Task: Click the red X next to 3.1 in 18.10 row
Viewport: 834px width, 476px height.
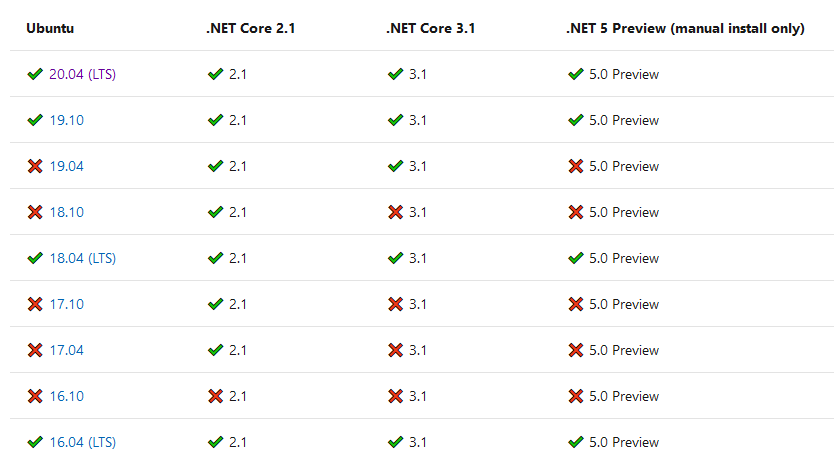Action: [395, 212]
